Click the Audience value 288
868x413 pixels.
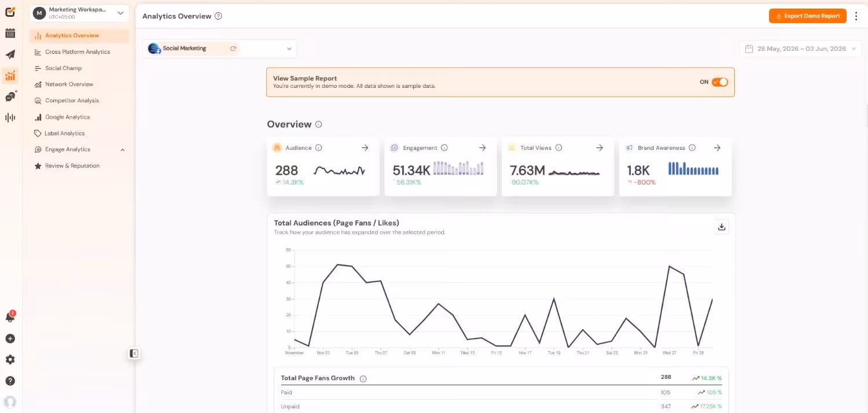286,170
